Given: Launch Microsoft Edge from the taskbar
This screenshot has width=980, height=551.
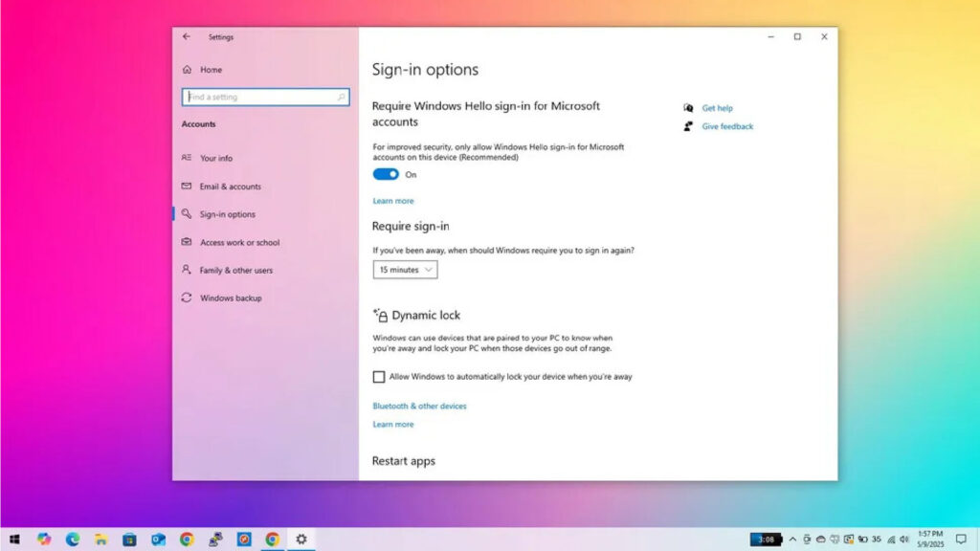Looking at the screenshot, I should tap(73, 540).
